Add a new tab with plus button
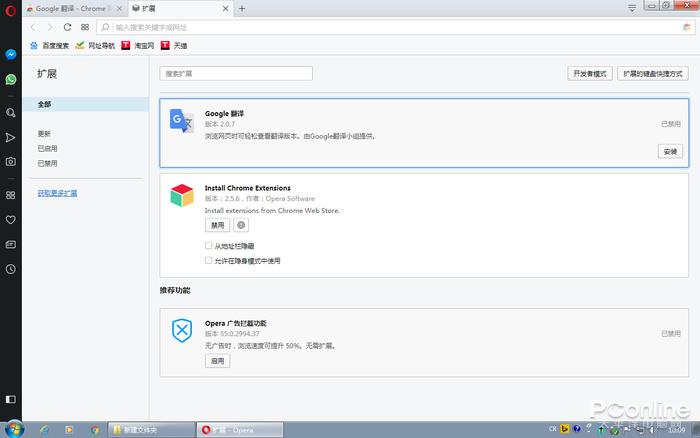This screenshot has height=438, width=700. pyautogui.click(x=242, y=8)
